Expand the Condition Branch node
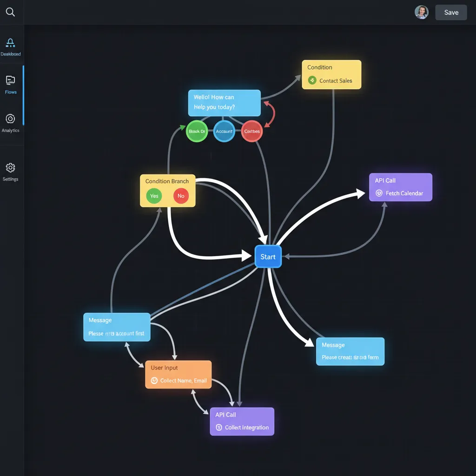 (x=167, y=190)
